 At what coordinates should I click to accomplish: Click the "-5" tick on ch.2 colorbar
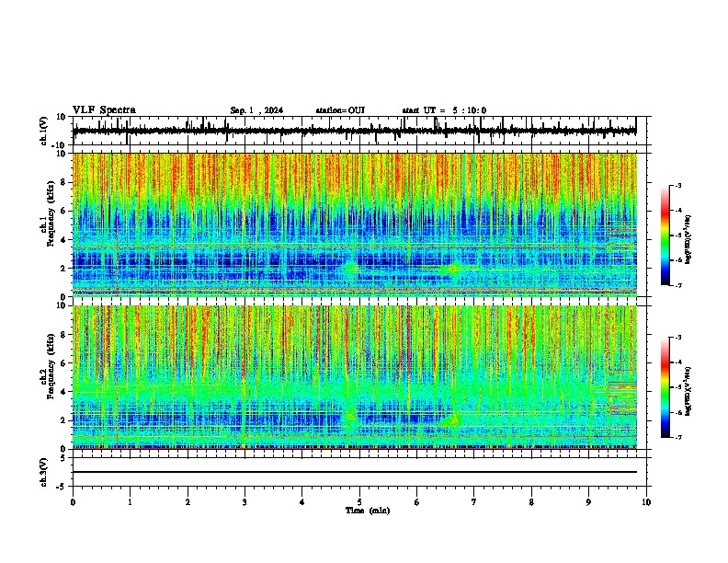678,387
